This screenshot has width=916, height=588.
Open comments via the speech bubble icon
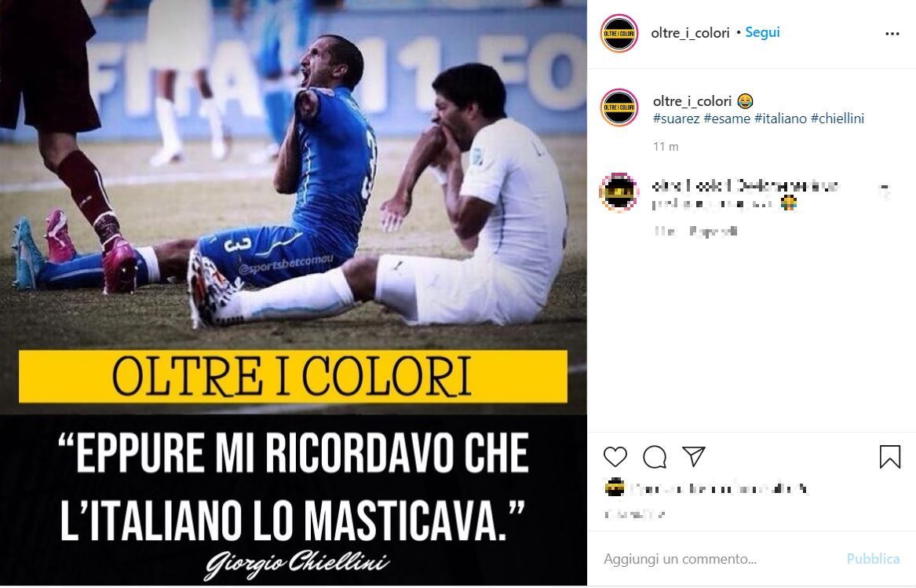pos(655,456)
